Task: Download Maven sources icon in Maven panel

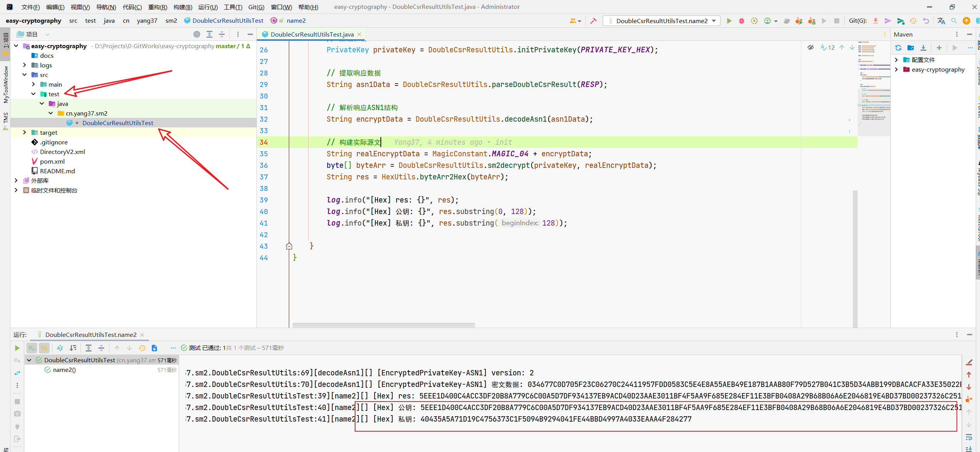Action: [x=923, y=48]
